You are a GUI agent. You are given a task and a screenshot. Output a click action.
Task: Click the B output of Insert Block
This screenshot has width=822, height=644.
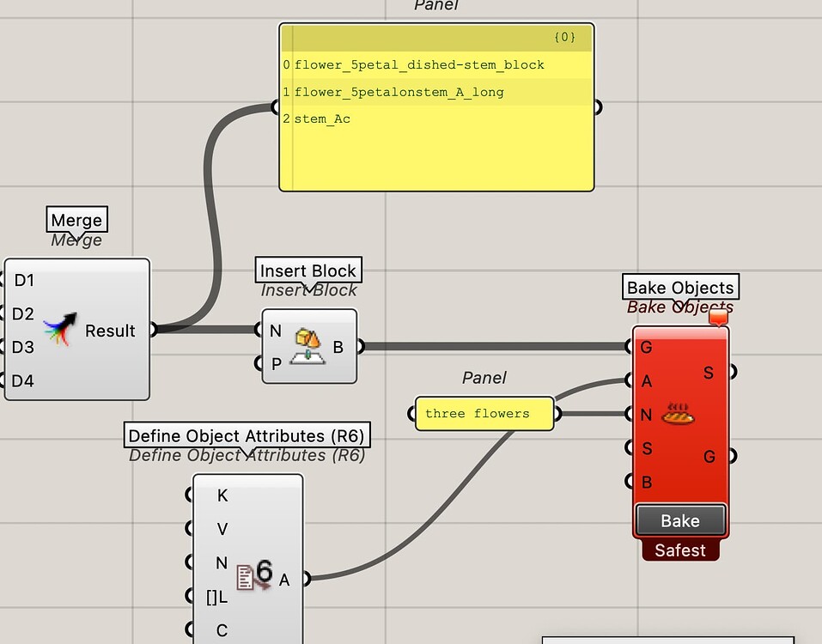361,347
